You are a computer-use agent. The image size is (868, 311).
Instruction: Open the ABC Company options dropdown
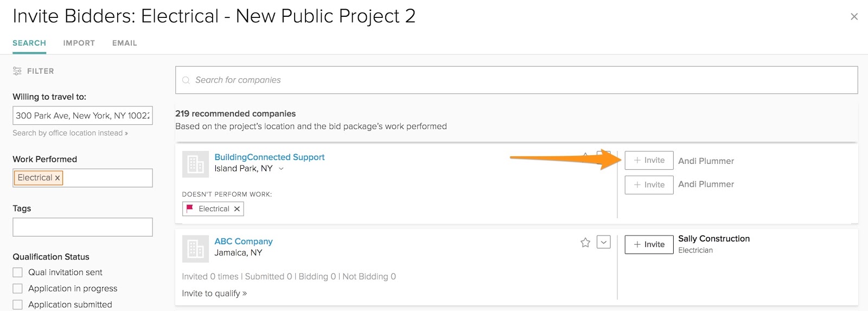coord(603,242)
